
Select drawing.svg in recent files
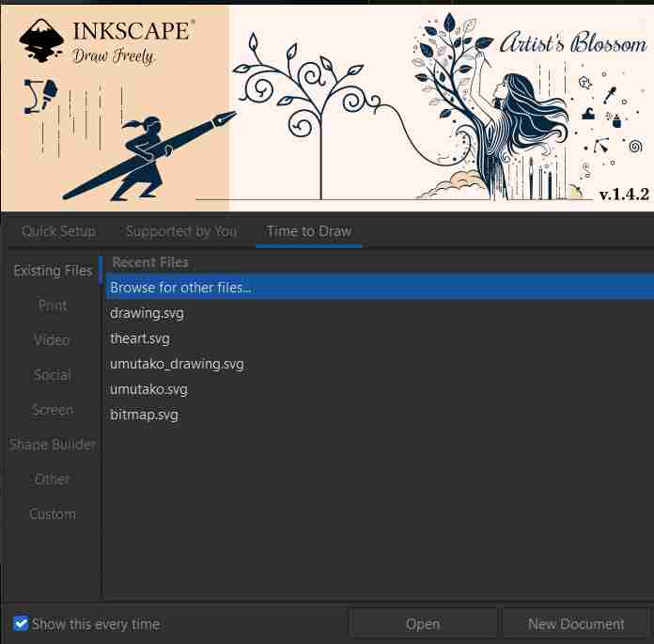pos(380,313)
